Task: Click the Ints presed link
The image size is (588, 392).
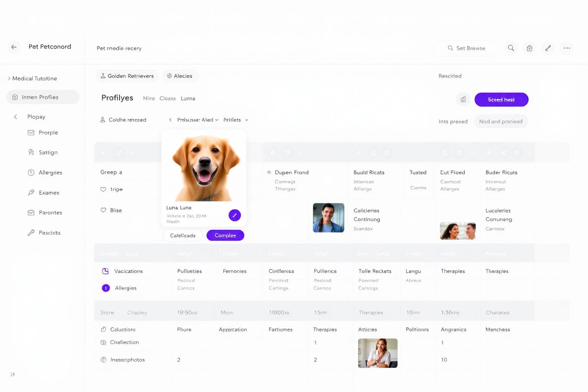Action: [453, 121]
